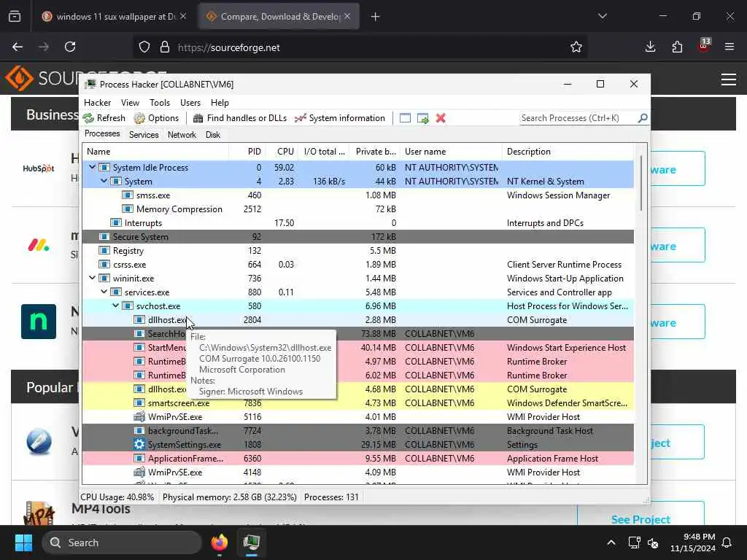Click the Refresh toolbar button
Image resolution: width=747 pixels, height=560 pixels.
click(104, 118)
